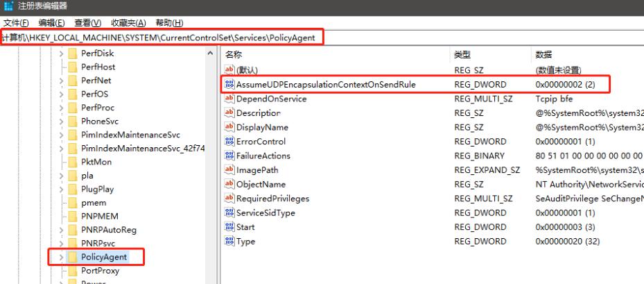Screen dimensions: 644x284
Task: Select the 0x00000002 (2) data cell
Action: [566, 85]
